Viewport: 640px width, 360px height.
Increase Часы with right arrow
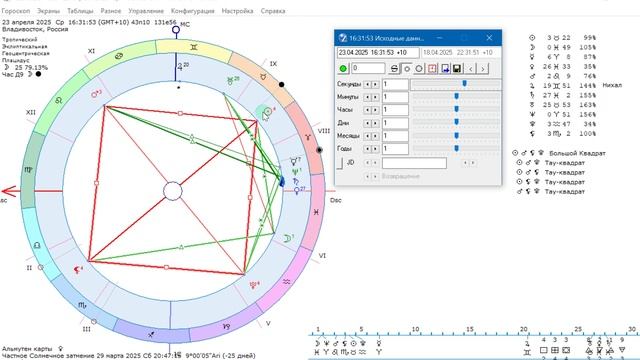click(375, 110)
